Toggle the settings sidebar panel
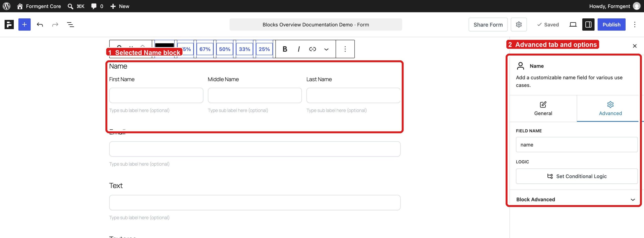 (588, 24)
